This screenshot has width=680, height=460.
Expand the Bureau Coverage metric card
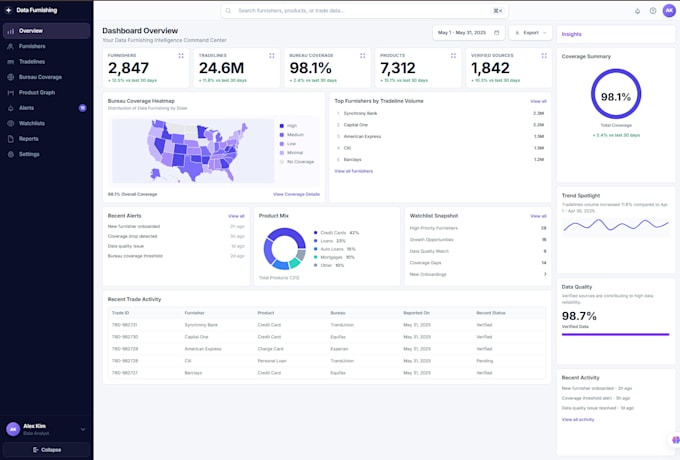coord(363,55)
